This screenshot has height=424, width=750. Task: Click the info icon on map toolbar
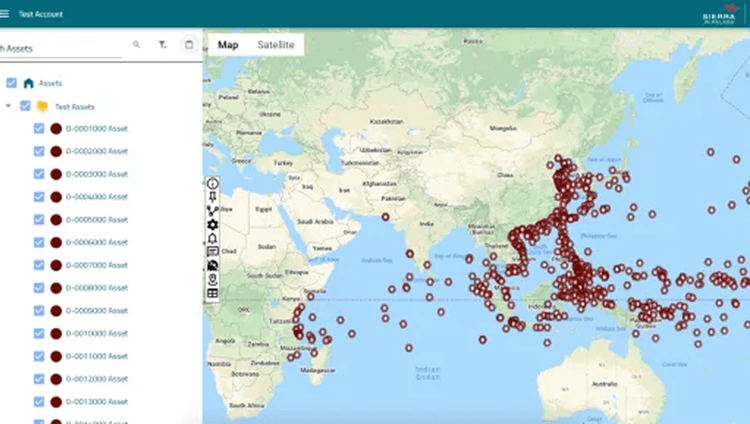point(212,183)
